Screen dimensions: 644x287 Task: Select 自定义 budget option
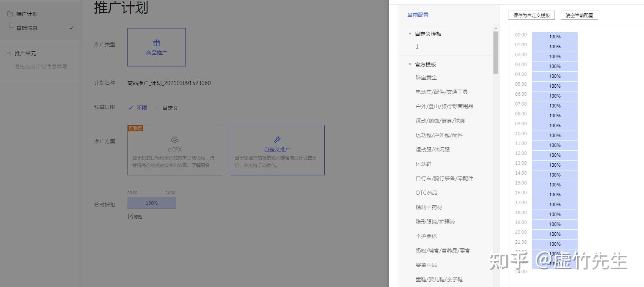(x=166, y=108)
